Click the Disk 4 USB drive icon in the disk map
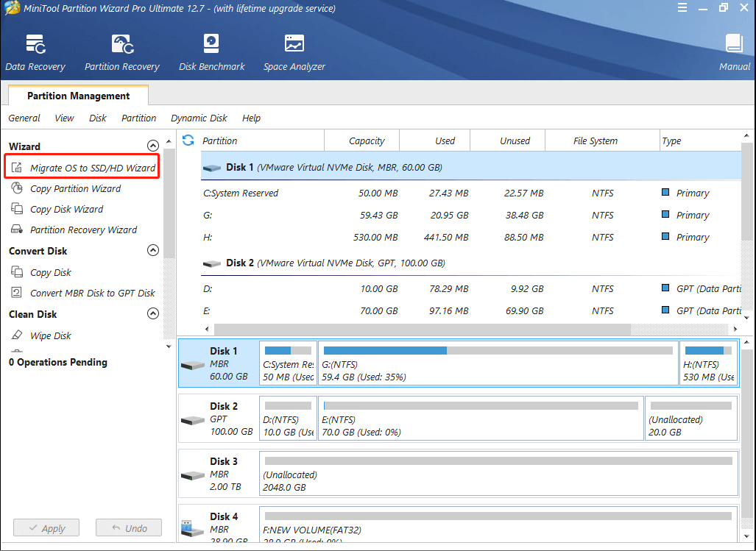Viewport: 756px width, 551px height. 193,528
